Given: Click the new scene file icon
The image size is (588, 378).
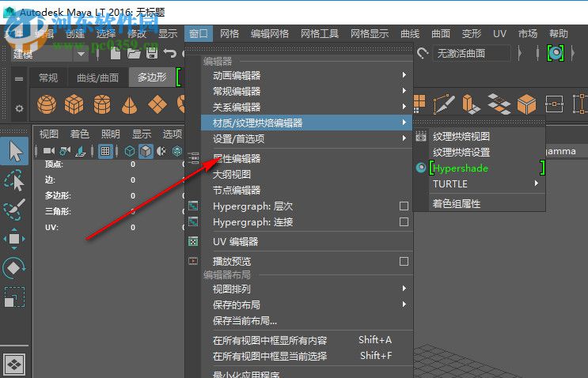Looking at the screenshot, I should point(116,54).
